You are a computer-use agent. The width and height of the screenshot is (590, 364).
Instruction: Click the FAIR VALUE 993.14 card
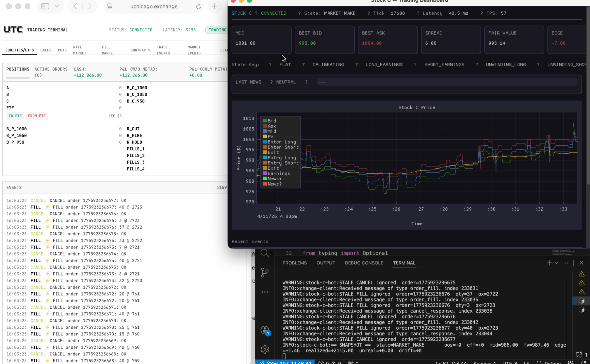click(514, 40)
